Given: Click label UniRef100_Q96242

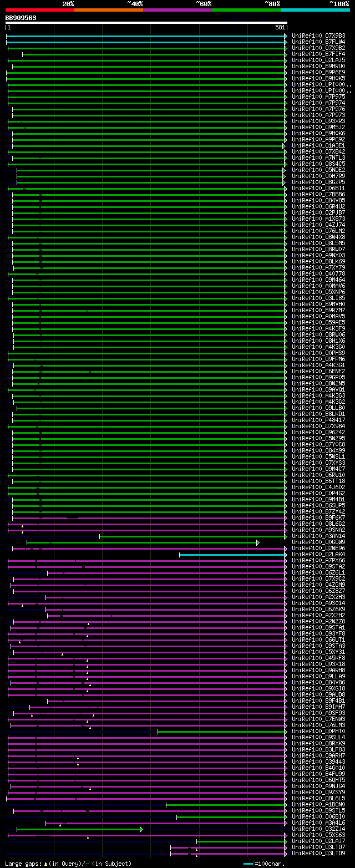Looking at the screenshot, I should click(318, 432).
